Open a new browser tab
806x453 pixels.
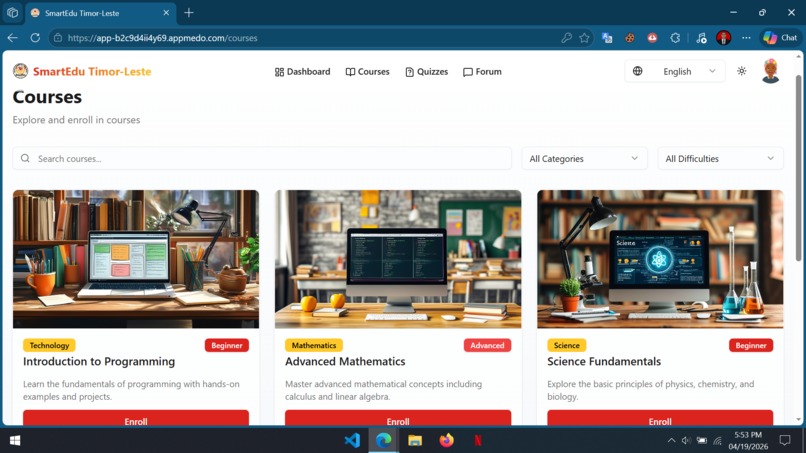point(189,13)
